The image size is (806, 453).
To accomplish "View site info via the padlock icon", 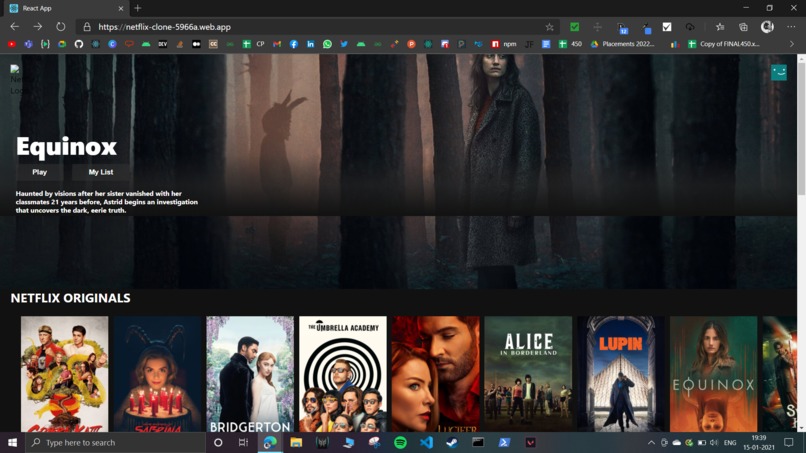I will 87,27.
